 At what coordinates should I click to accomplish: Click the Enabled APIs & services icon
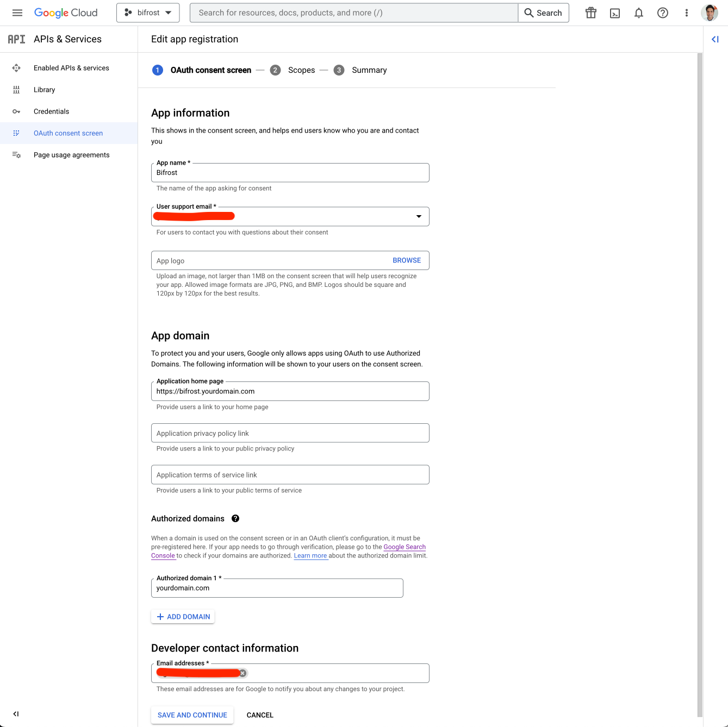(16, 68)
